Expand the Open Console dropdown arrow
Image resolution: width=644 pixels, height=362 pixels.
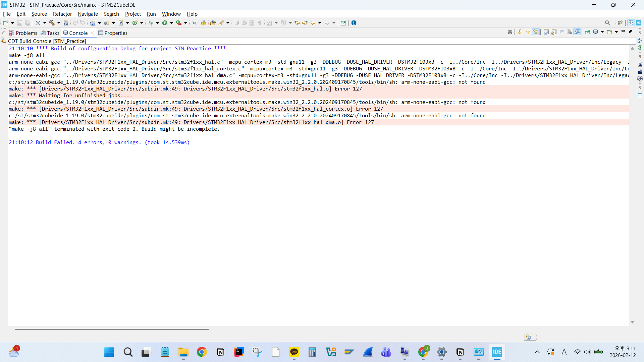616,32
